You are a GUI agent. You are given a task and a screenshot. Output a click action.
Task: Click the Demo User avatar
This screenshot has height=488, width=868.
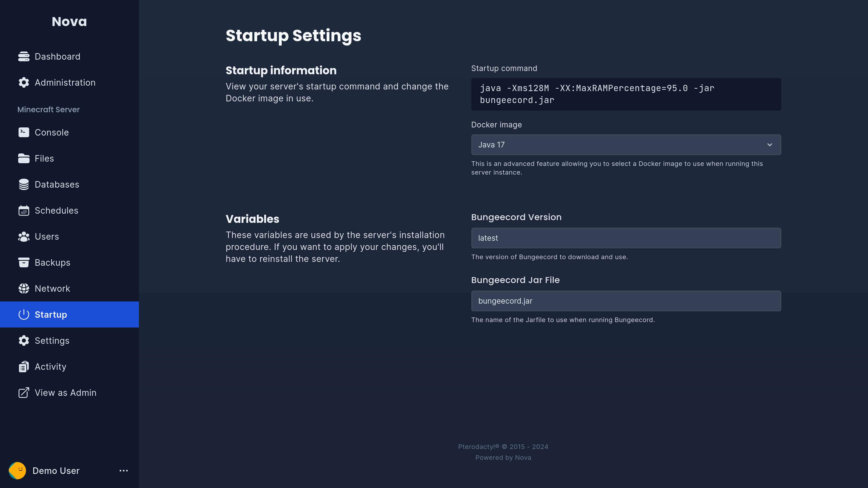[18, 470]
